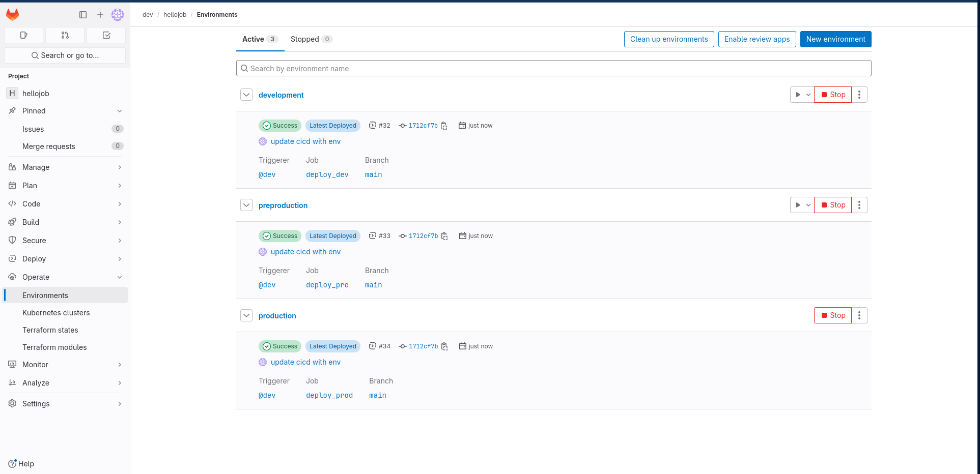Open the Search or go to box

tap(65, 55)
